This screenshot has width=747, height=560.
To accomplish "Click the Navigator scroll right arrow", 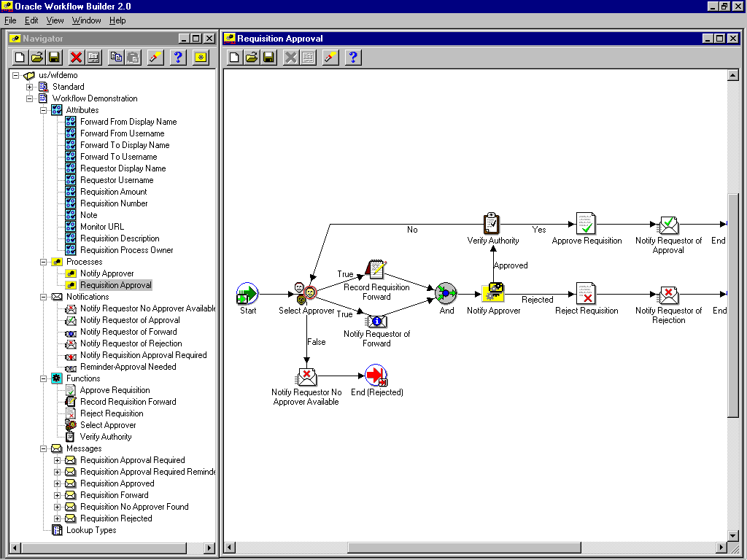I will pos(209,548).
